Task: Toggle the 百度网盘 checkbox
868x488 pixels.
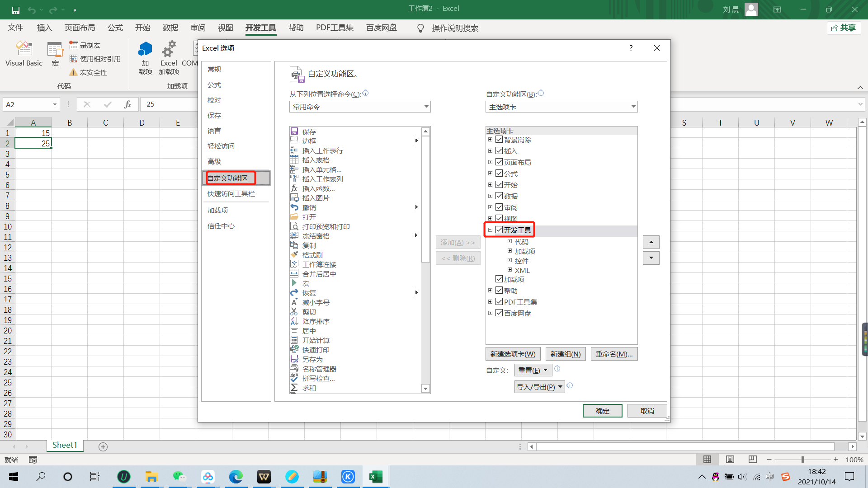Action: [499, 313]
